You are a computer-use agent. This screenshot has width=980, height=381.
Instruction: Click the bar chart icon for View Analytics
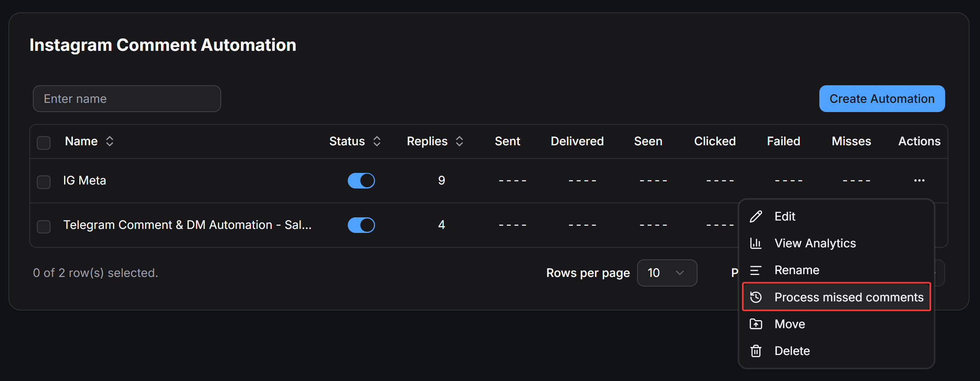coord(756,243)
